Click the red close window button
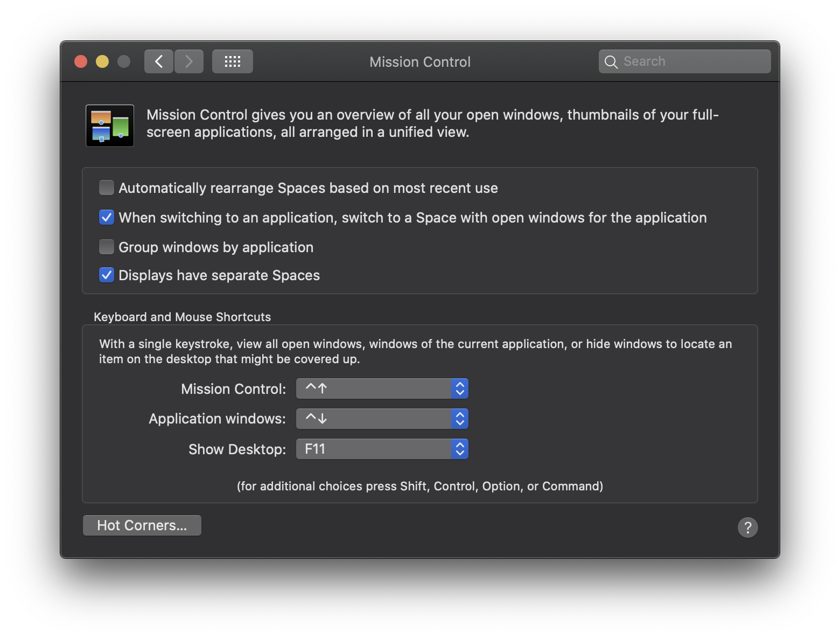The image size is (840, 638). click(x=81, y=61)
